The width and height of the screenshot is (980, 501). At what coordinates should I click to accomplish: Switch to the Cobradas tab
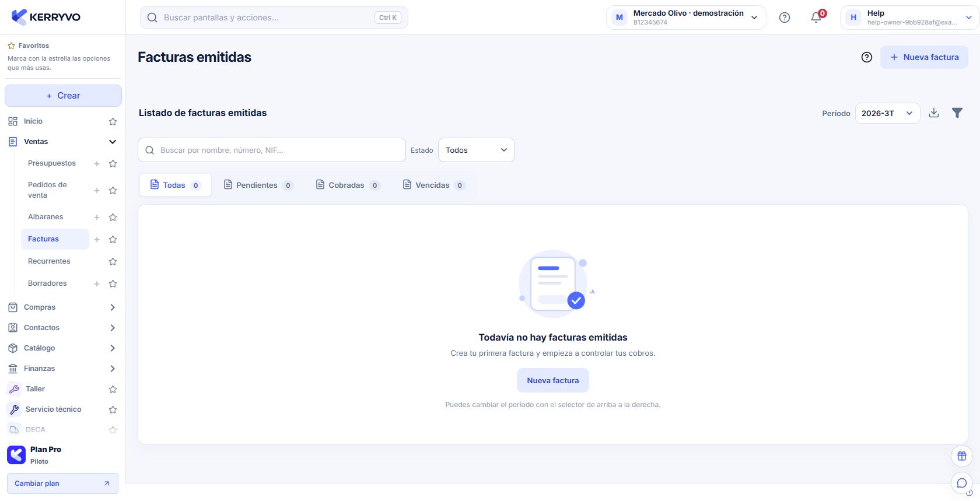coord(348,185)
